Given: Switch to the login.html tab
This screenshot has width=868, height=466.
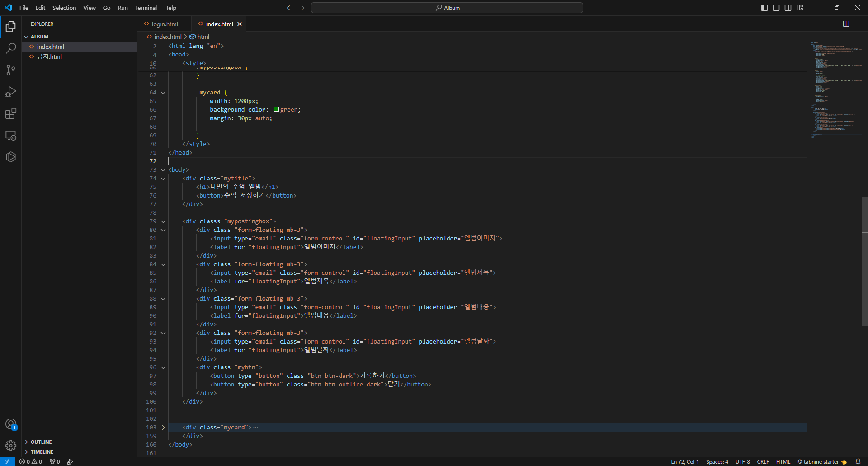Looking at the screenshot, I should pos(165,24).
